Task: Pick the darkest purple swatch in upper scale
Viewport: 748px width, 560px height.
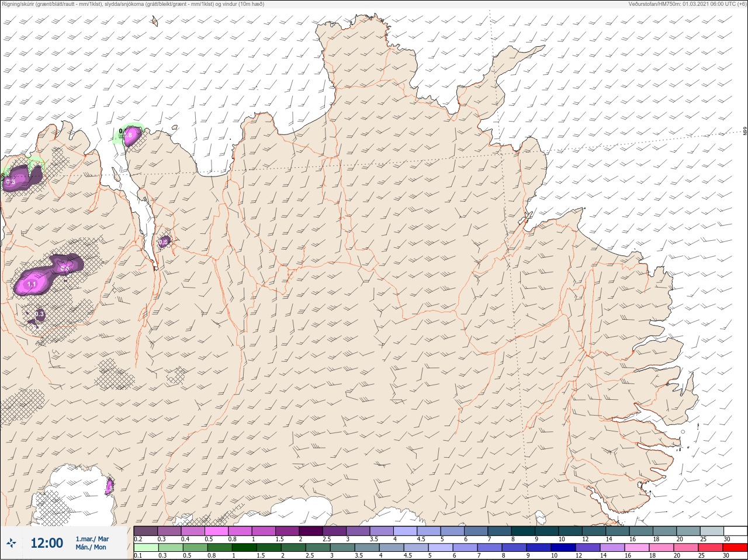Action: (x=311, y=531)
